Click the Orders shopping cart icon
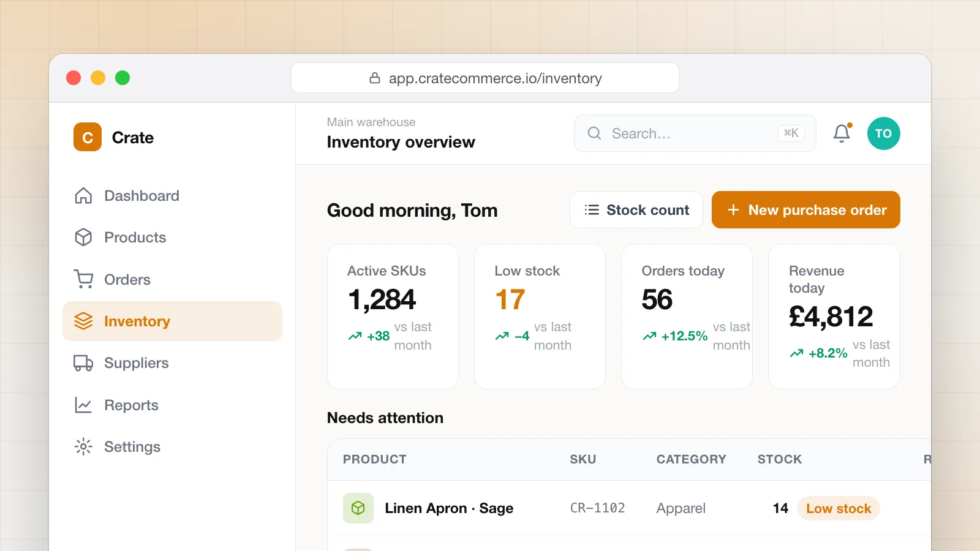The height and width of the screenshot is (551, 980). [83, 279]
